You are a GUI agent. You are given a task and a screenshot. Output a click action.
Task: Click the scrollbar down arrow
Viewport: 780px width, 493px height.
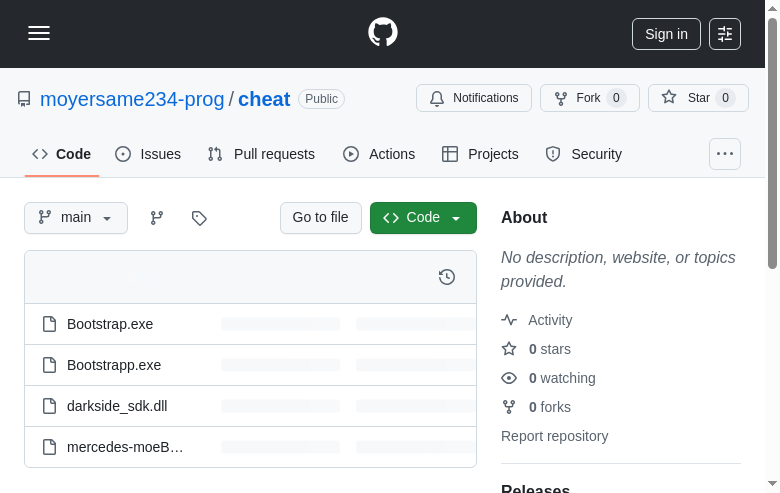click(x=772, y=484)
